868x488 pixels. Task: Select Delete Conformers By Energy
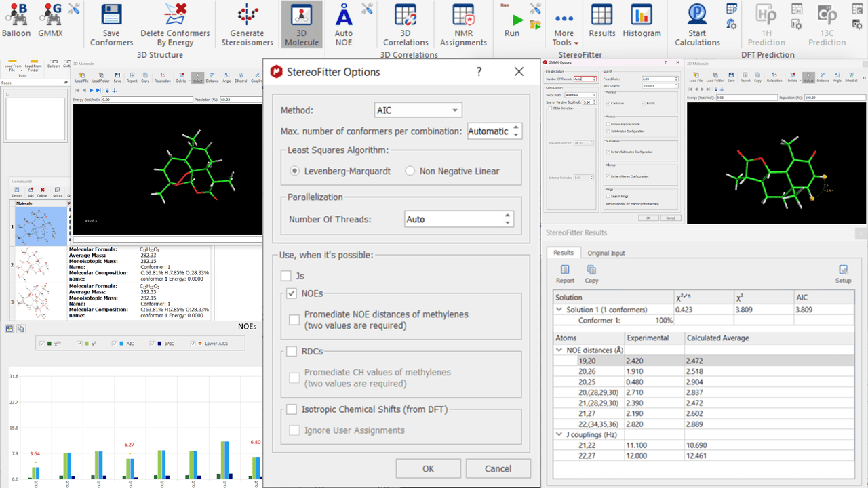pyautogui.click(x=175, y=25)
